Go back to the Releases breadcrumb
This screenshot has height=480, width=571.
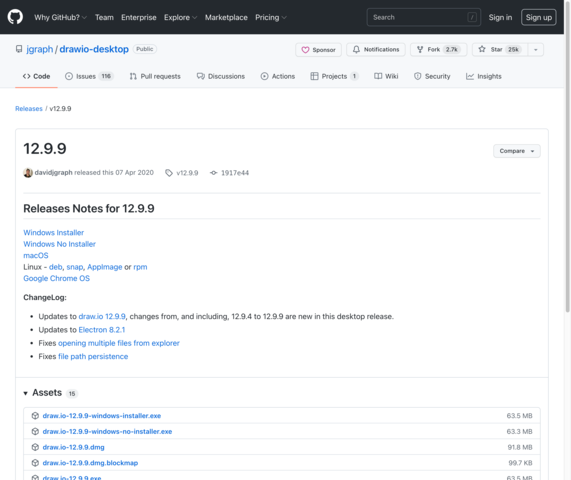tap(29, 109)
